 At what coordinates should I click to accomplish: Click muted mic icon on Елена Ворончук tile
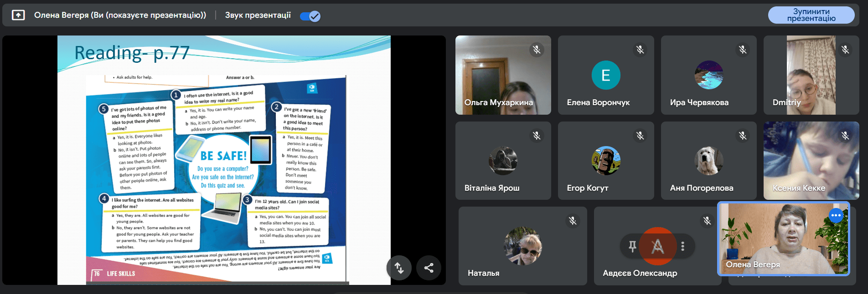click(640, 50)
